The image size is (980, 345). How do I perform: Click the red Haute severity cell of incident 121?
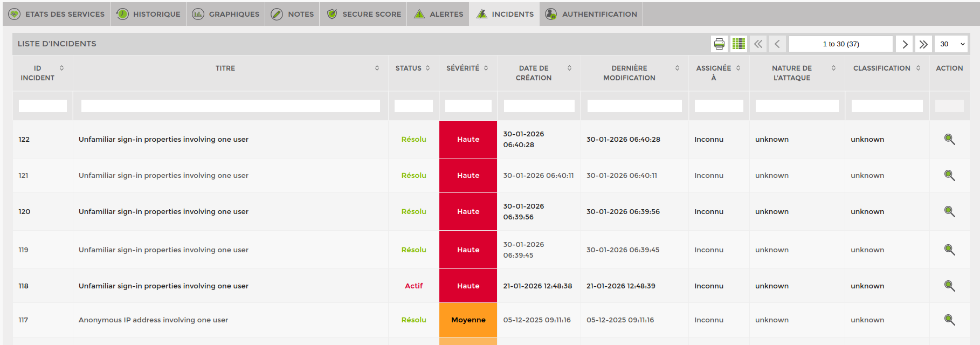pos(468,176)
